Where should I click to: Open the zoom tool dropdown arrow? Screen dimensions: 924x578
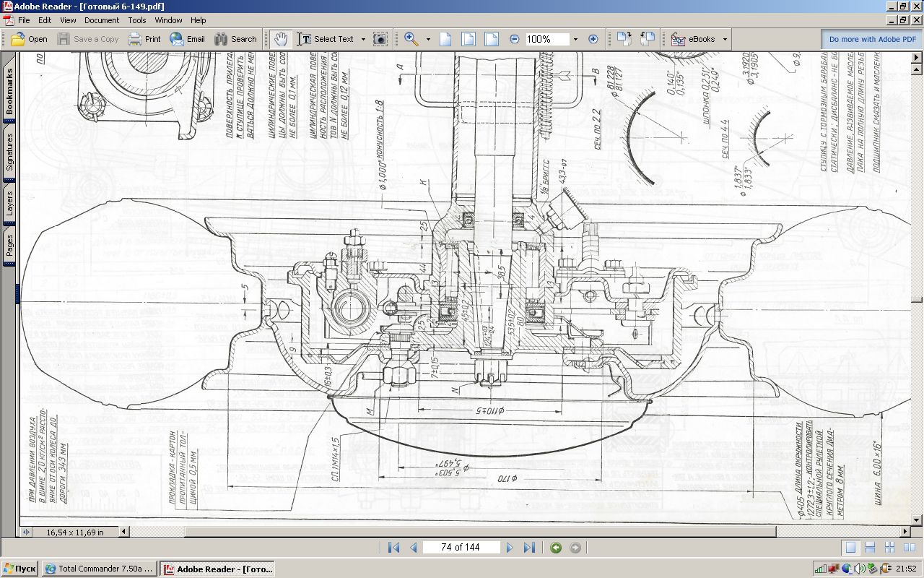[428, 39]
